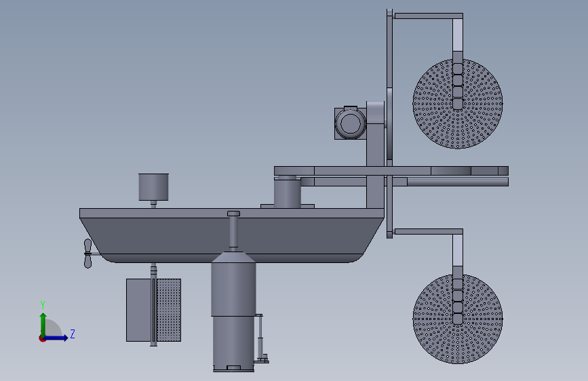Select the tall thin vertical mast
The width and height of the screenshot is (588, 381).
click(389, 124)
